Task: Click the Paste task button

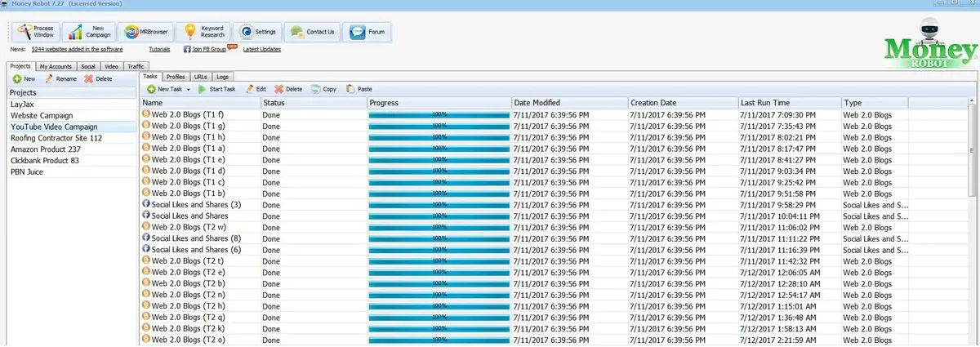Action: [x=359, y=89]
